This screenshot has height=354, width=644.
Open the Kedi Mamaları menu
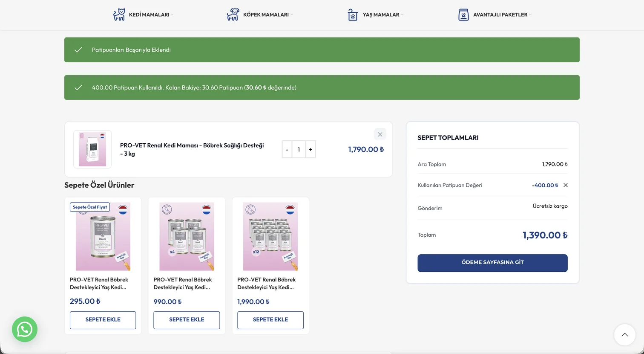149,15
